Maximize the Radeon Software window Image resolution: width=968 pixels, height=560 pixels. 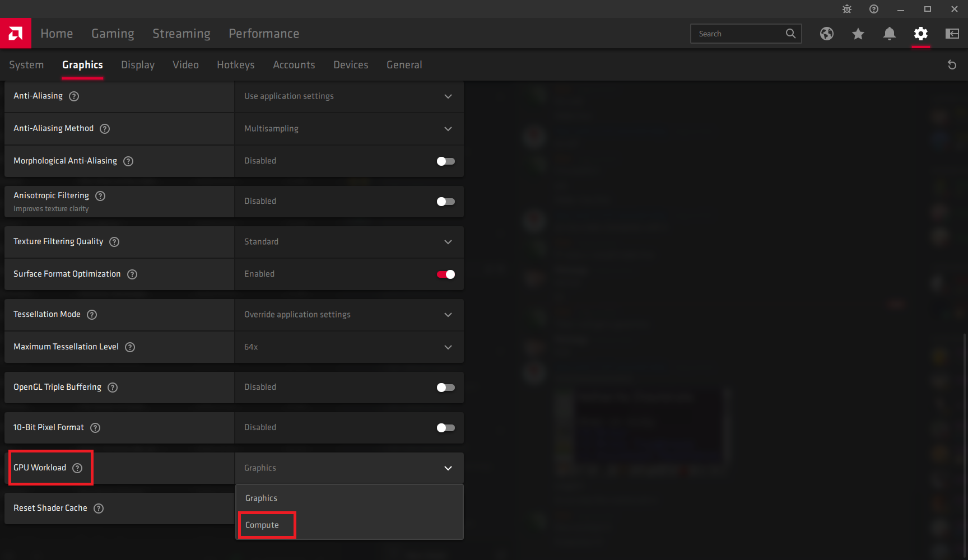(928, 9)
